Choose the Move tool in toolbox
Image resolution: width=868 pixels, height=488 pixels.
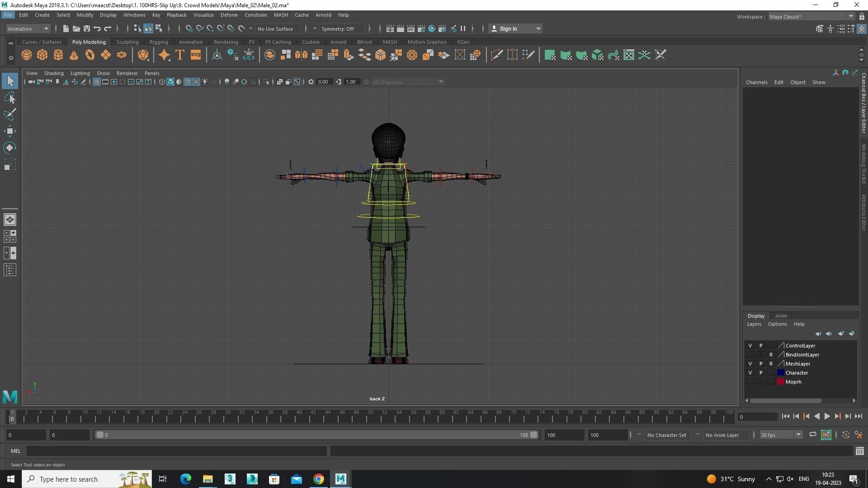tap(10, 131)
